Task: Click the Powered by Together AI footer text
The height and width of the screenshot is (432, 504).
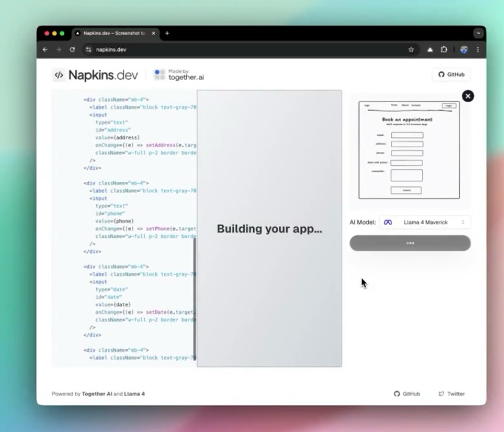Action: click(x=99, y=394)
